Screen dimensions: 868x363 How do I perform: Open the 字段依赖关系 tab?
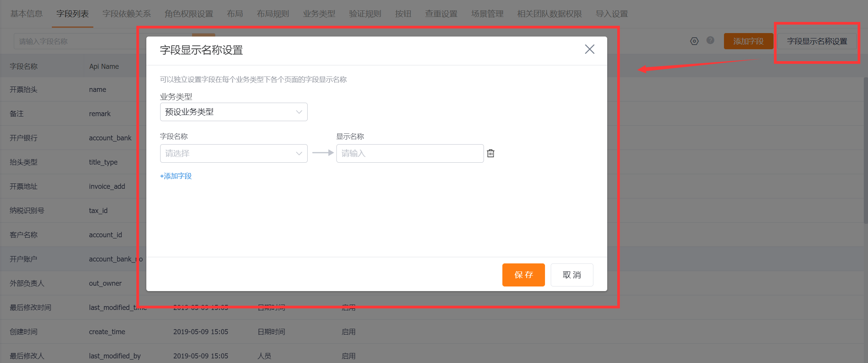[127, 14]
